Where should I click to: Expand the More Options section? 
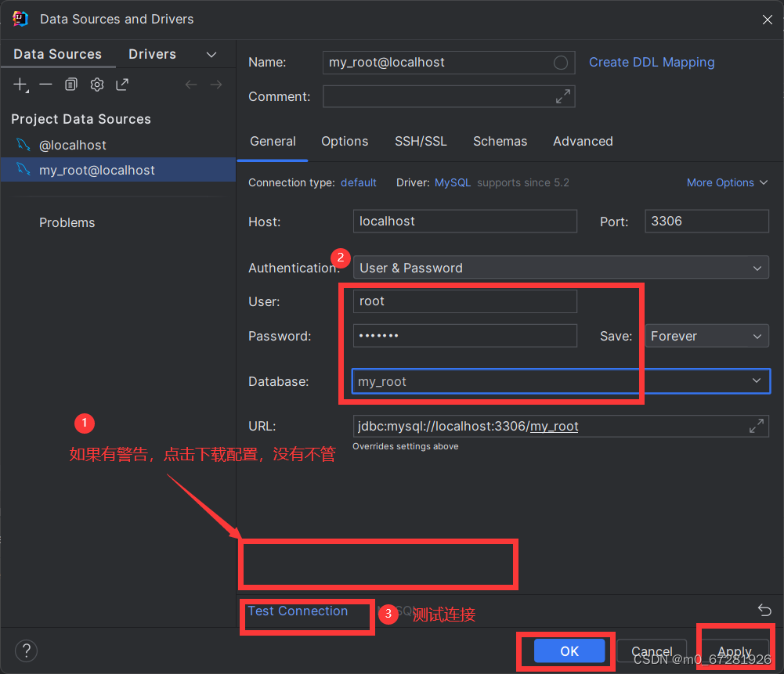pos(726,182)
